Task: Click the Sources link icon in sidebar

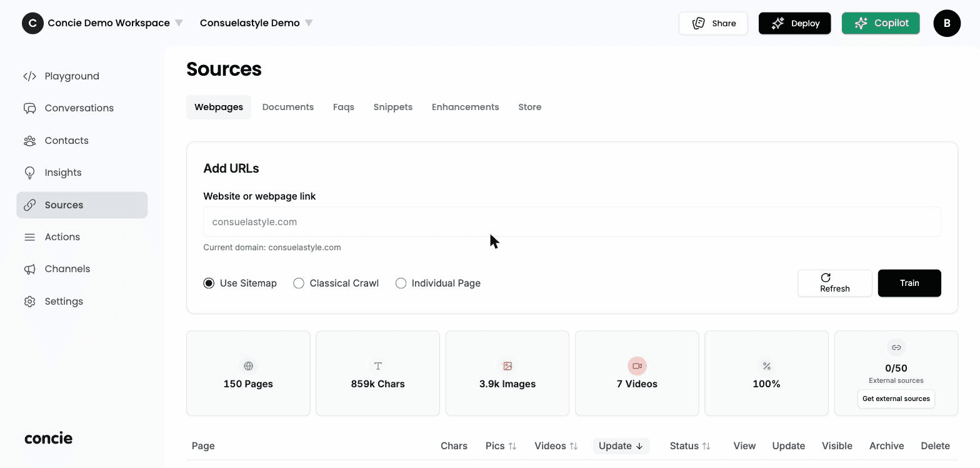Action: [x=29, y=205]
